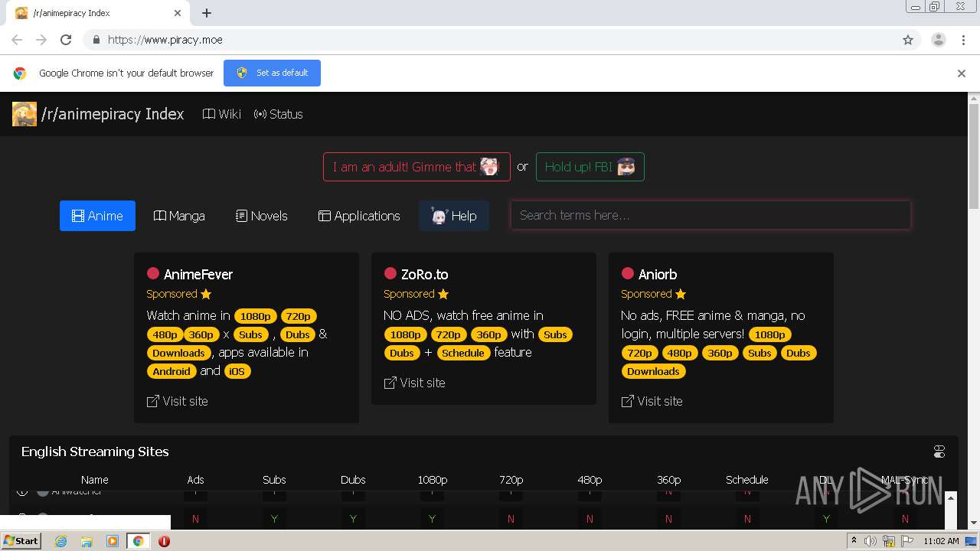Switch to the Novels tab

tap(262, 216)
